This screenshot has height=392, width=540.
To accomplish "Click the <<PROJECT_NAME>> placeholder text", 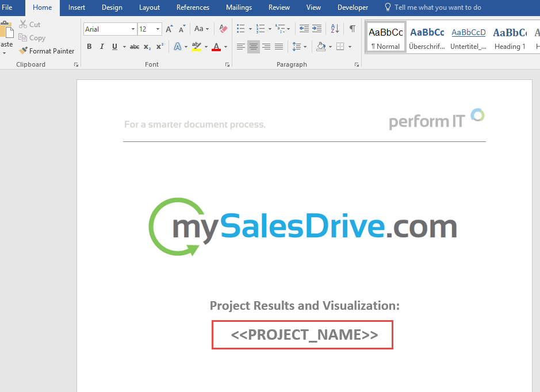I will (x=304, y=335).
